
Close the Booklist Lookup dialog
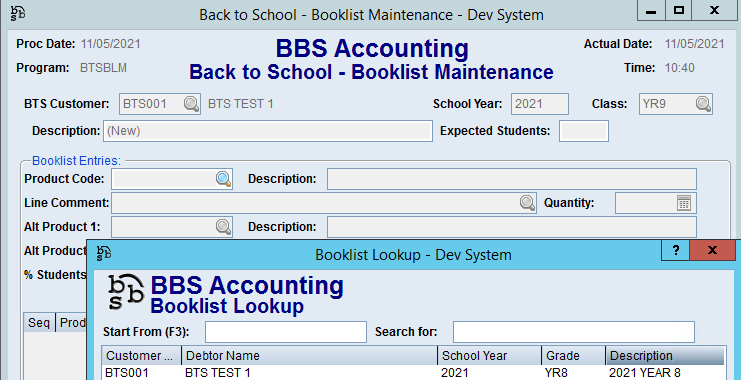[x=713, y=250]
